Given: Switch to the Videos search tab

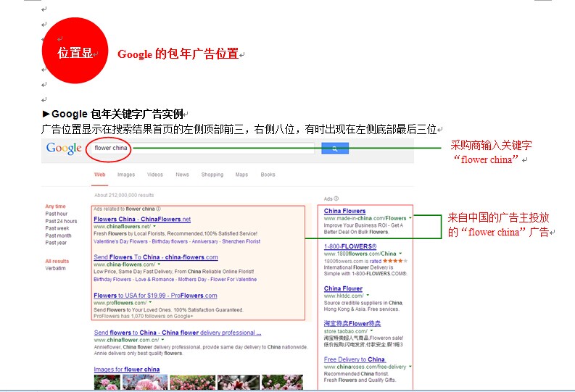Looking at the screenshot, I should click(154, 175).
